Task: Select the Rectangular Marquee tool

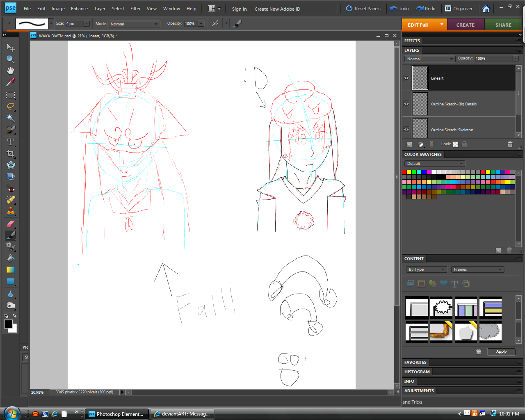Action: 11,95
